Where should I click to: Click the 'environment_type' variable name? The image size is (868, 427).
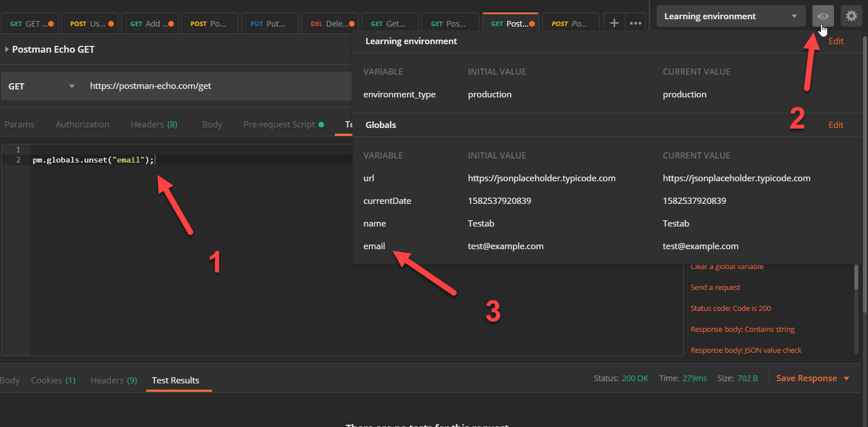399,94
